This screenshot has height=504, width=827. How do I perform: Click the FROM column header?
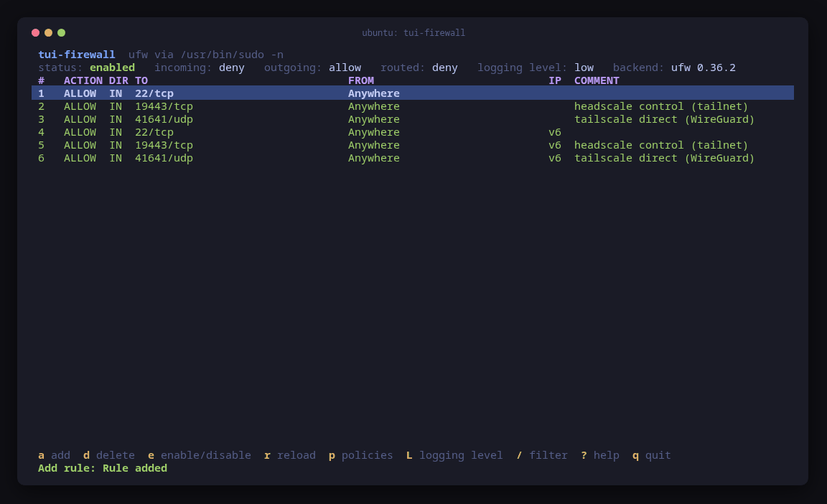[361, 80]
